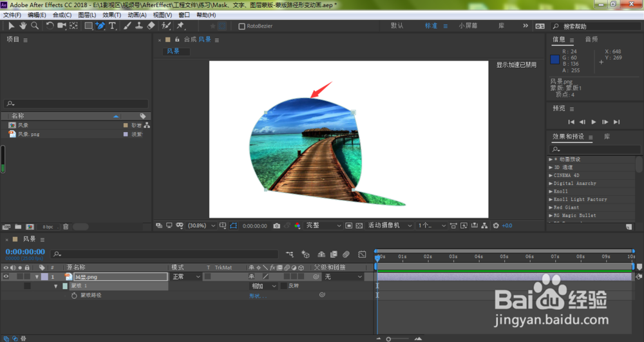The image size is (644, 342).
Task: Open the 效果(T) menu
Action: (111, 15)
